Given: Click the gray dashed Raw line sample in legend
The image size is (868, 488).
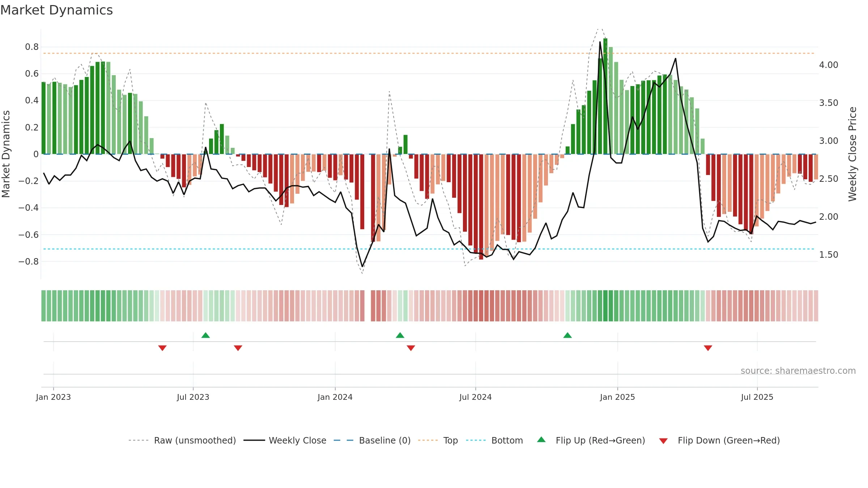Looking at the screenshot, I should coord(139,440).
